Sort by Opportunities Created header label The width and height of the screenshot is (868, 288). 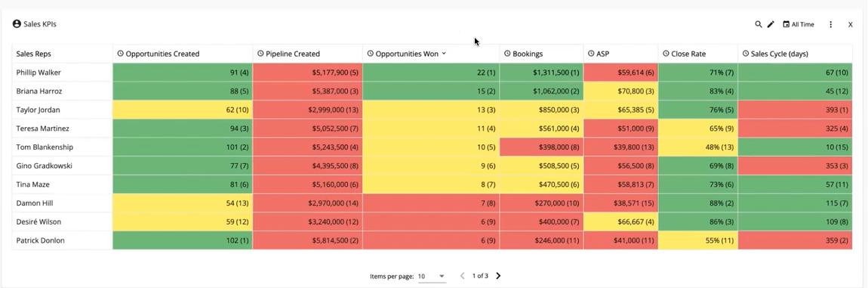pyautogui.click(x=162, y=54)
